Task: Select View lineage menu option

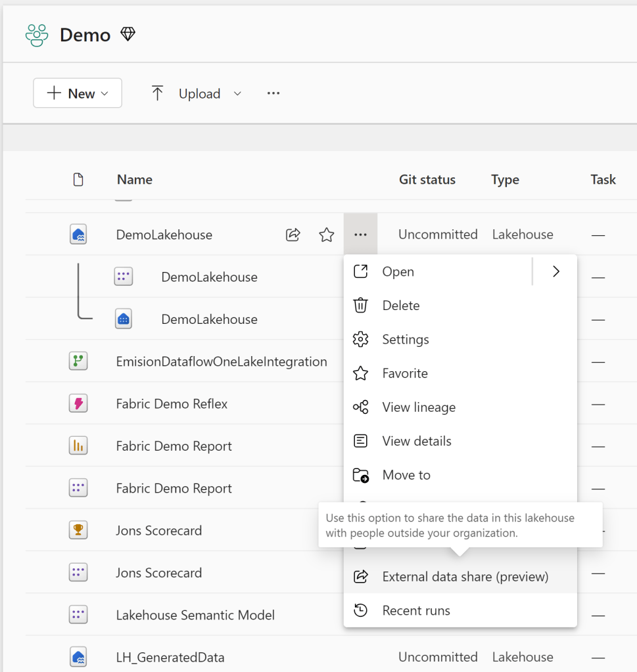Action: 418,407
